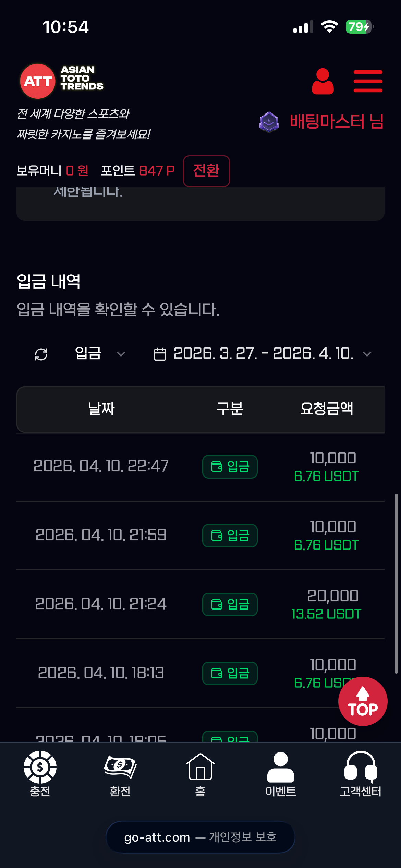Open the red hamburger menu

pyautogui.click(x=368, y=81)
